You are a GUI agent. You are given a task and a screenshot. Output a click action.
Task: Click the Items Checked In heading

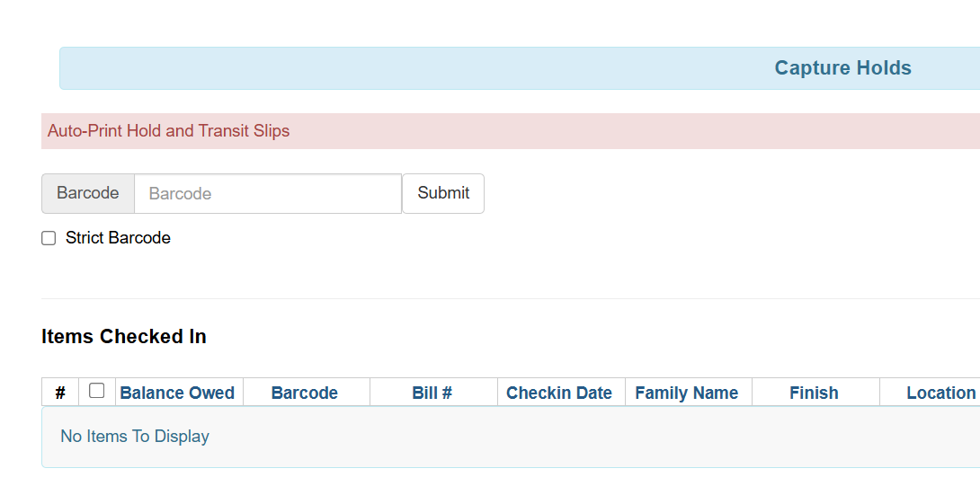coord(124,337)
